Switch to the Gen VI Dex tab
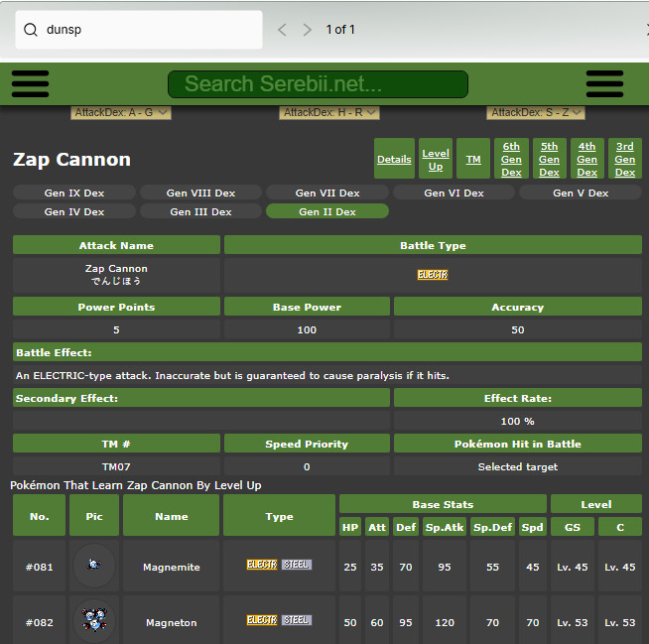This screenshot has height=644, width=649. click(454, 193)
